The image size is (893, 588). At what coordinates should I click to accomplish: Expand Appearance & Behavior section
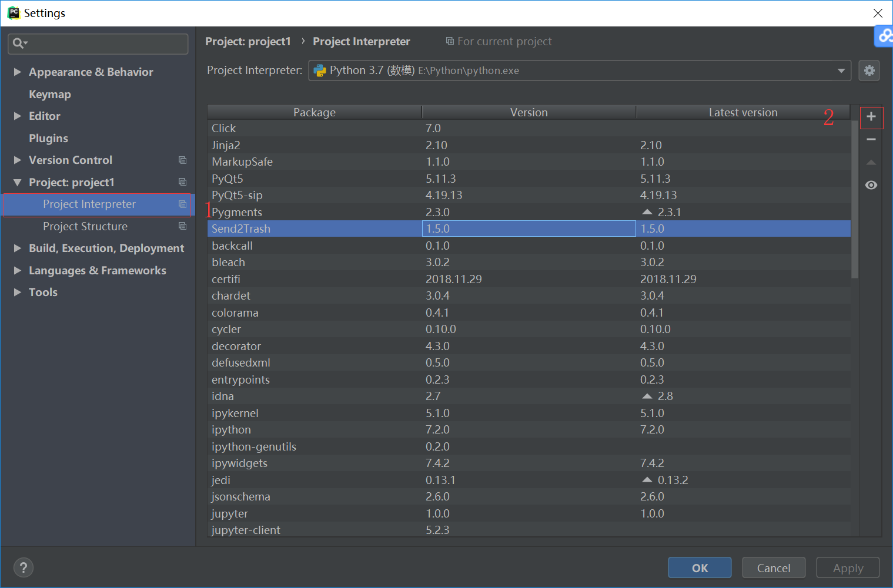[x=18, y=72]
